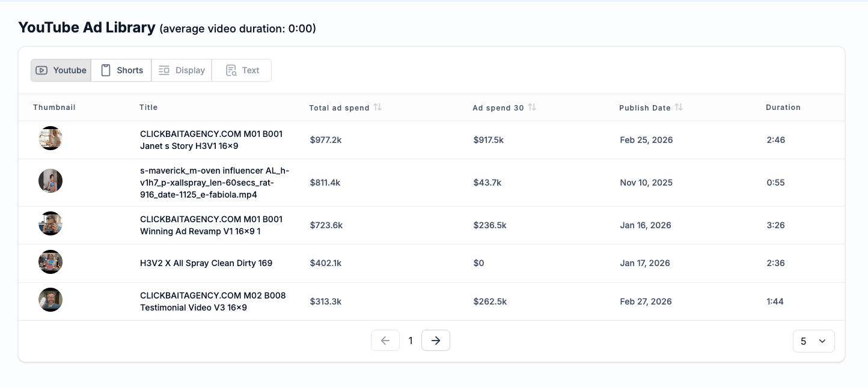The height and width of the screenshot is (388, 868).
Task: Click sort arrows next to Ad spend 30
Action: (532, 107)
